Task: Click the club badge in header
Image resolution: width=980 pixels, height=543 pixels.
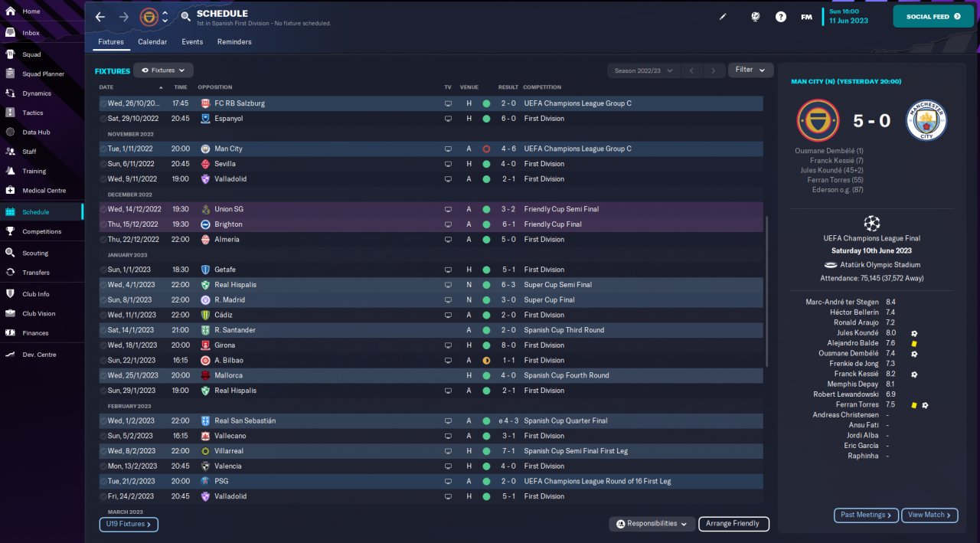Action: click(x=149, y=16)
